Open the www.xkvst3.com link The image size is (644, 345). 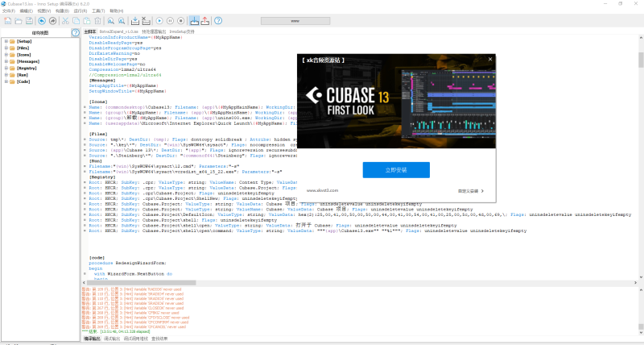[323, 190]
